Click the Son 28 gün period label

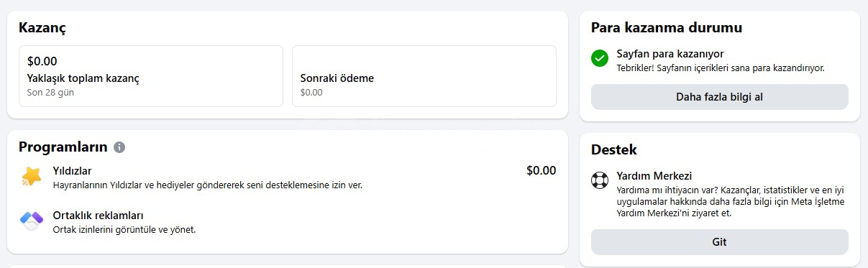click(x=50, y=93)
